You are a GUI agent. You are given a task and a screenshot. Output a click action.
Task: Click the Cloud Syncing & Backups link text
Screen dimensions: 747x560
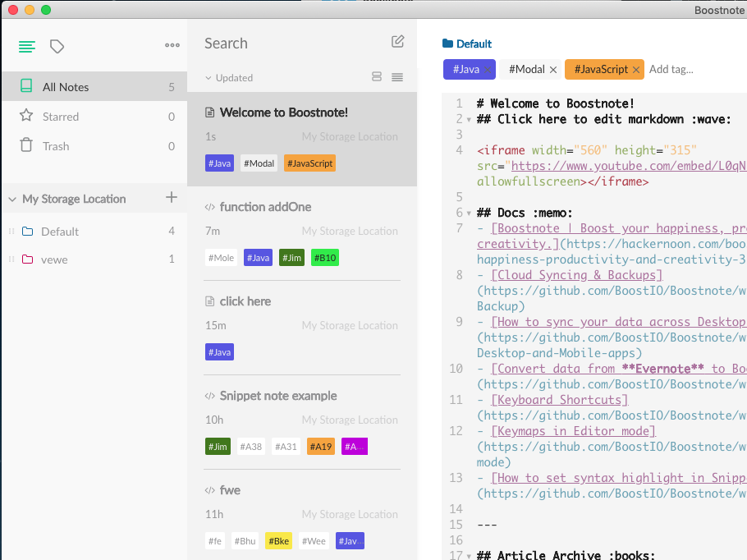coord(576,275)
